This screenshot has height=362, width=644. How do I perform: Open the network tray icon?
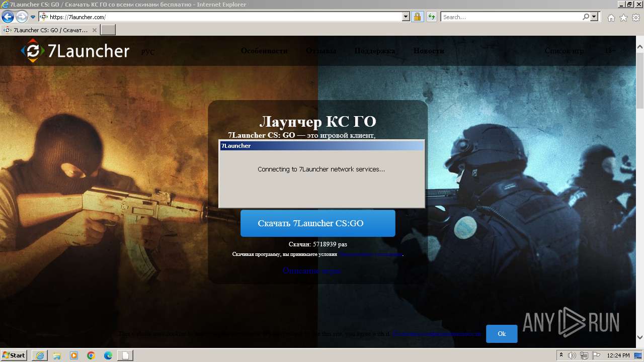coord(585,355)
